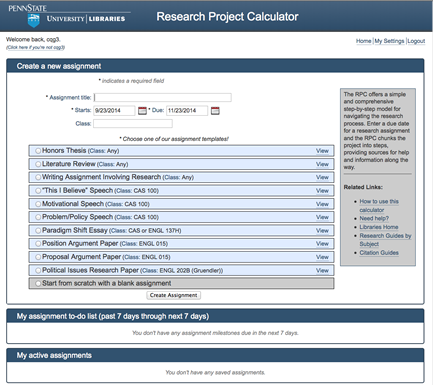This screenshot has height=385, width=433.
Task: Open the Need help? related link
Action: [x=374, y=218]
